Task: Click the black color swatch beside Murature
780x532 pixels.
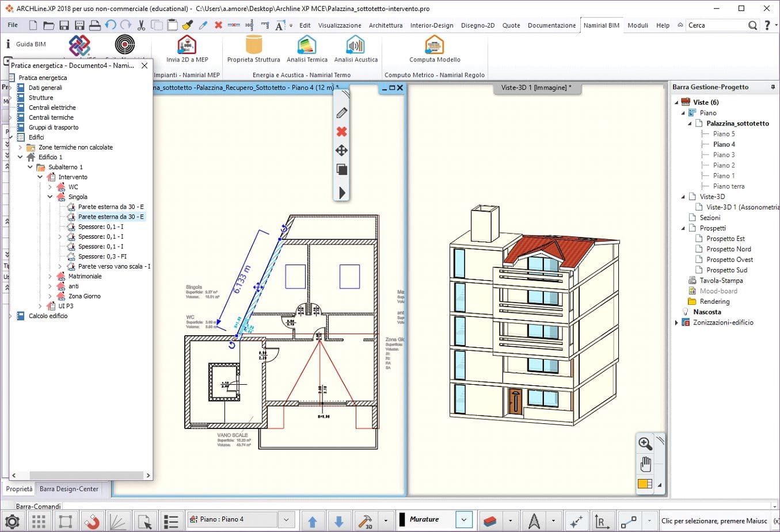Action: tap(402, 519)
